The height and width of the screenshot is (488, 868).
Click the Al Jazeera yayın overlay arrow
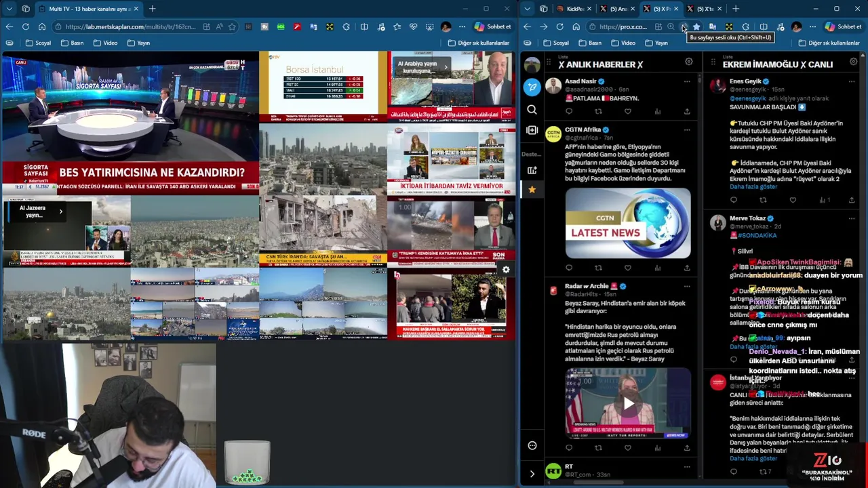[x=60, y=212]
